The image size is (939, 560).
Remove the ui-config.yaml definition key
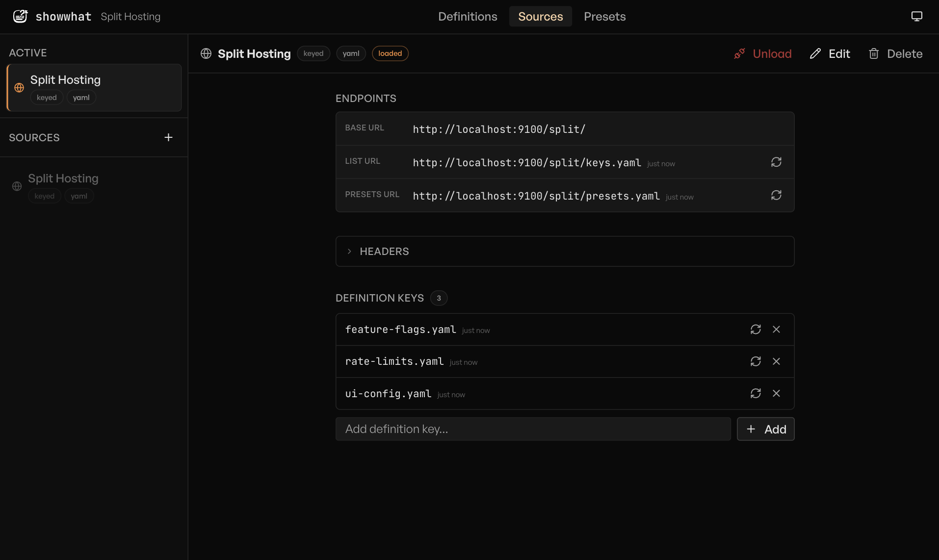[777, 393]
